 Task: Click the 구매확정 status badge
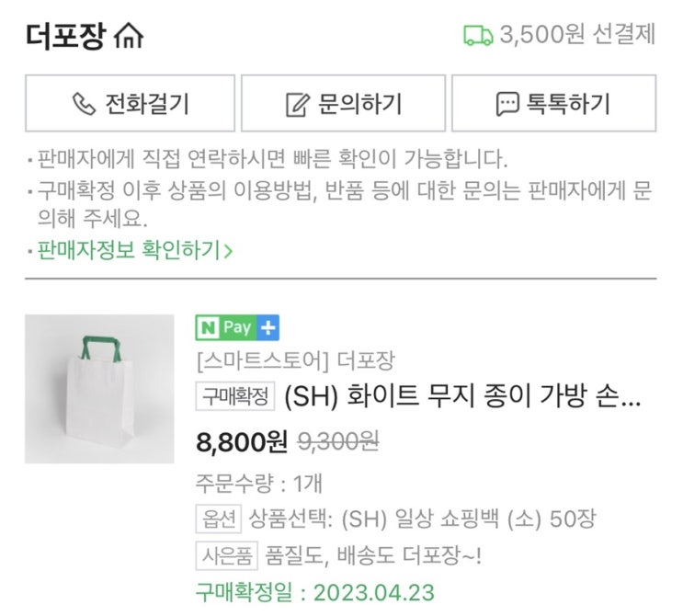point(235,397)
